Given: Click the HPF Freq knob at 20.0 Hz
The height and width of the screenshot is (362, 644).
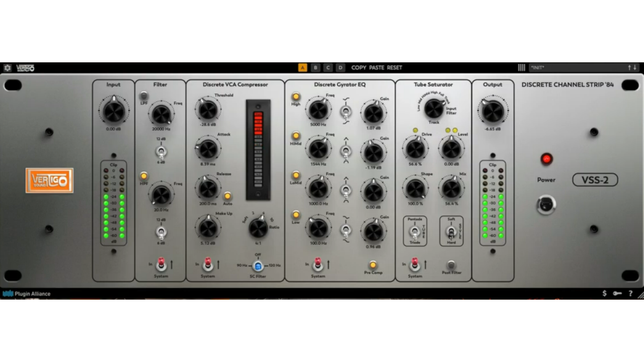Looking at the screenshot, I should pos(162,195).
